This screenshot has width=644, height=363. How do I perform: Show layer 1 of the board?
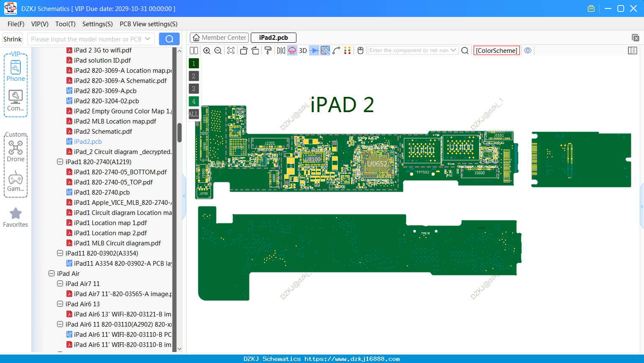[x=194, y=63]
